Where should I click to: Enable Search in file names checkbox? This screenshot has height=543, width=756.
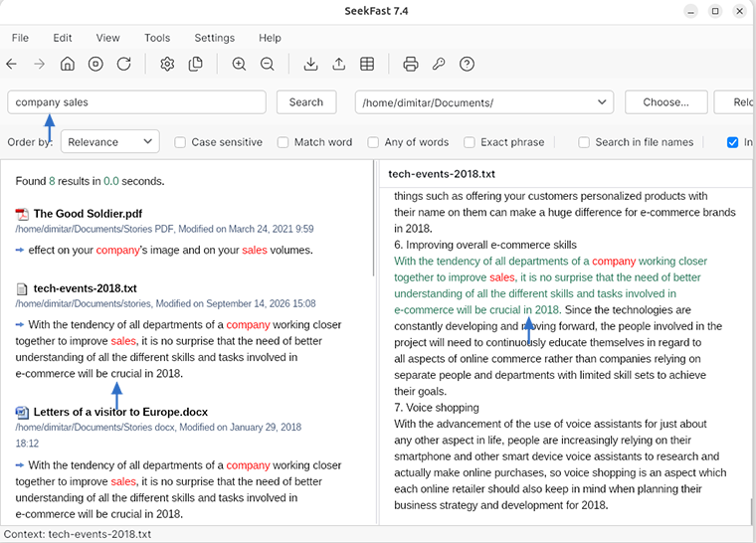[x=584, y=142]
